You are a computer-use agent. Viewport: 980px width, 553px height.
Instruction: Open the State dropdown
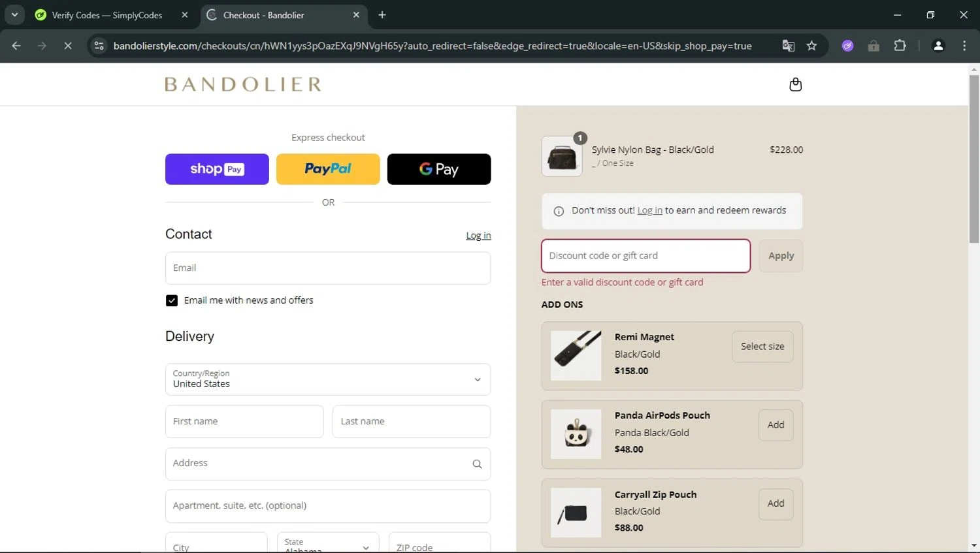coord(328,543)
